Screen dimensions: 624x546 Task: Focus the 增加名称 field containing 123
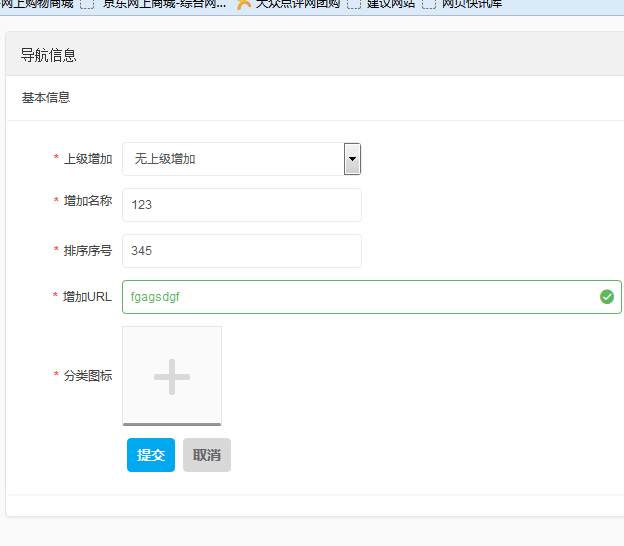point(241,205)
